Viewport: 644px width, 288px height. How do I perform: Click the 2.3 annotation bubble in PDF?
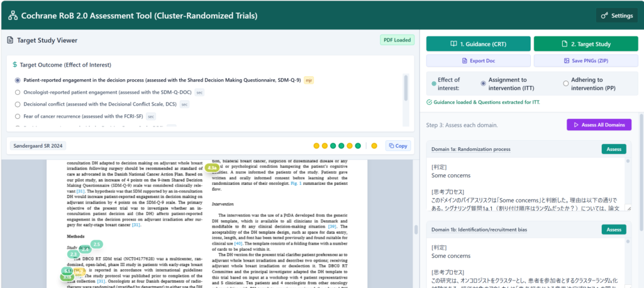74,254
